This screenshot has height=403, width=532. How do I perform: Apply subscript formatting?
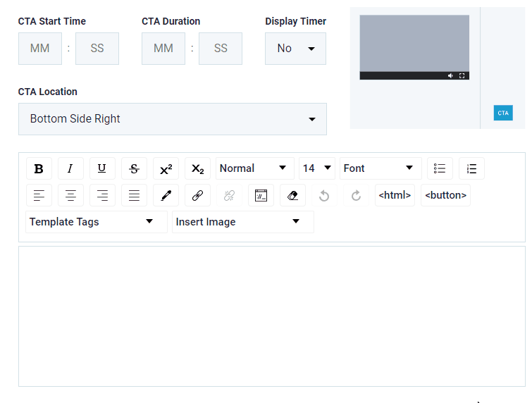[197, 168]
